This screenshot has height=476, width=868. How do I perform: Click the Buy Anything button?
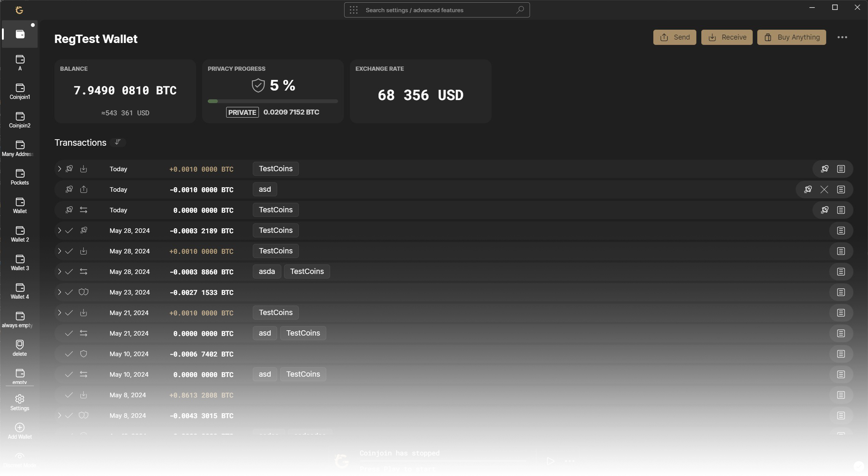tap(791, 37)
